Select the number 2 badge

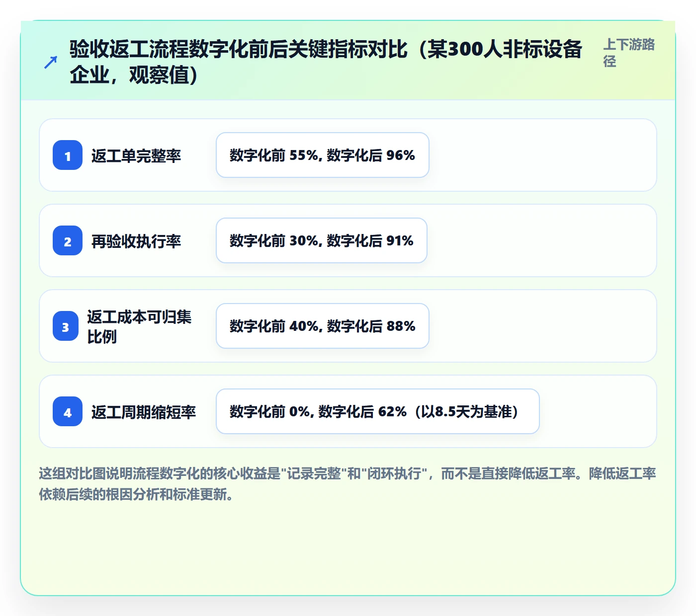click(68, 240)
